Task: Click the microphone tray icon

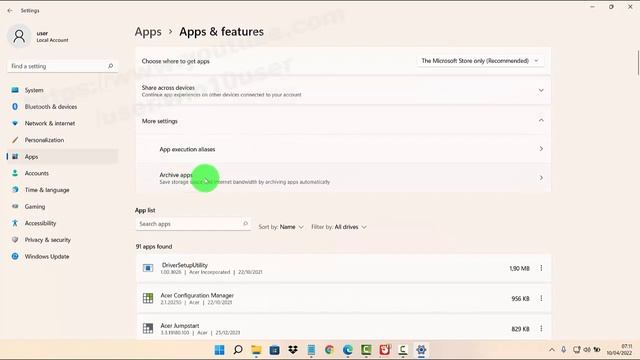Action: coord(564,350)
